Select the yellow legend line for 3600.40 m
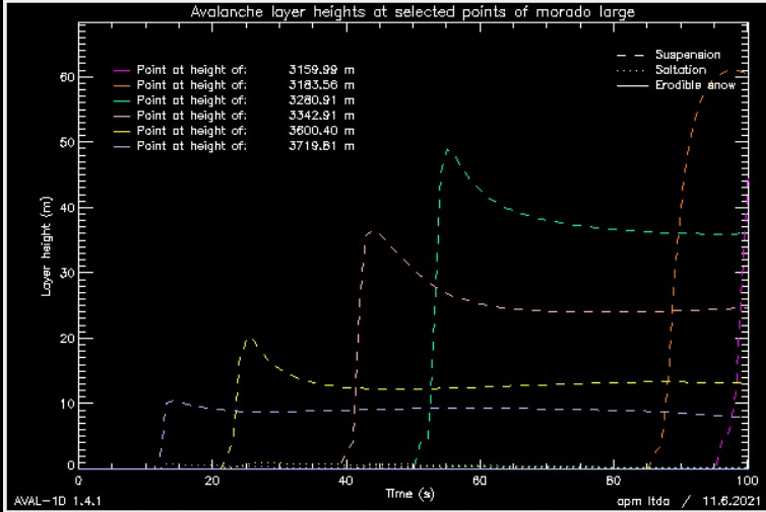This screenshot has height=512, width=766. [122, 131]
